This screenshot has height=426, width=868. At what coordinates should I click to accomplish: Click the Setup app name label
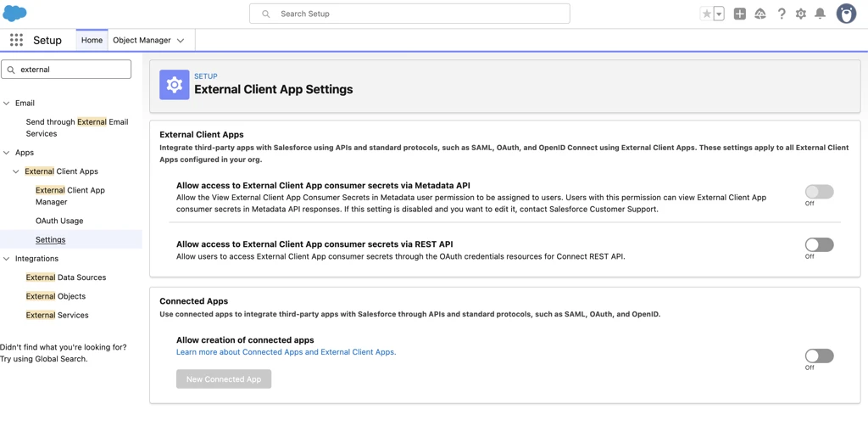pos(47,41)
